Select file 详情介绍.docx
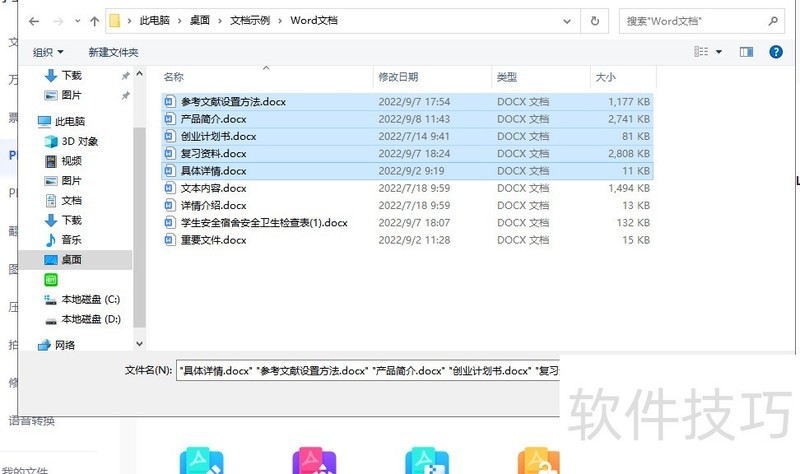The height and width of the screenshot is (474, 800). 407,206
